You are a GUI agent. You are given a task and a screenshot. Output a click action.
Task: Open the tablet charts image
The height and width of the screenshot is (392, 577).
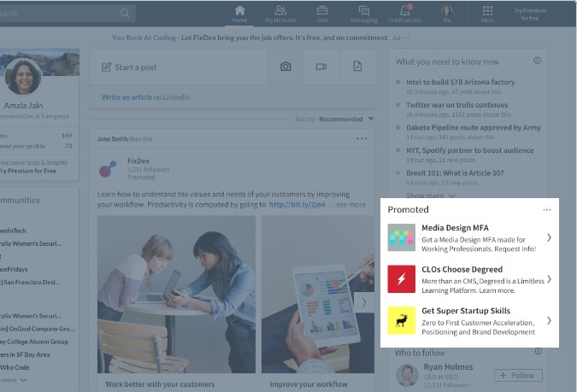318,294
